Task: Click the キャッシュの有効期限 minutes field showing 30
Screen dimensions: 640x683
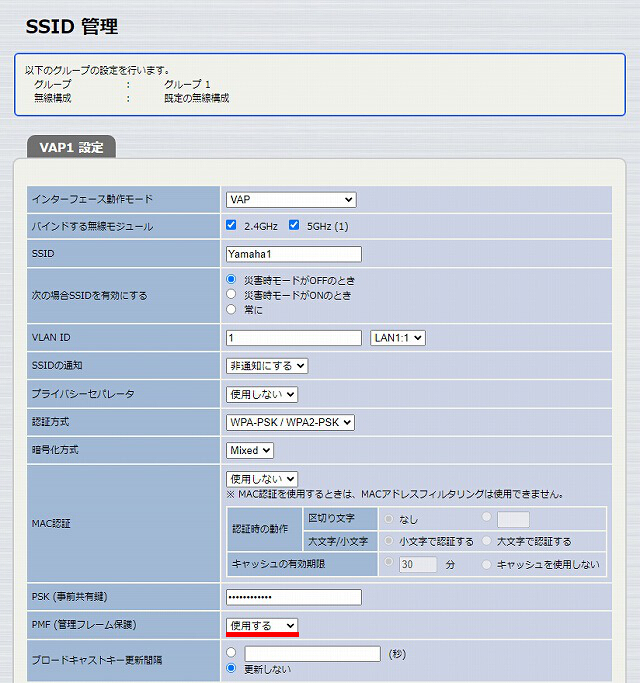Action: click(418, 564)
